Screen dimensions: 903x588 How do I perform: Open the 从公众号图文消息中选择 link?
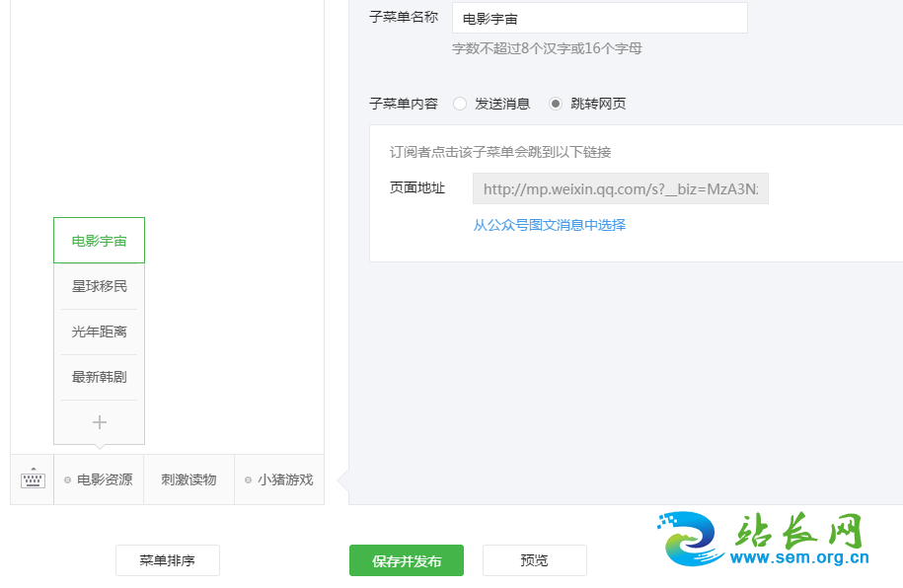click(x=549, y=225)
